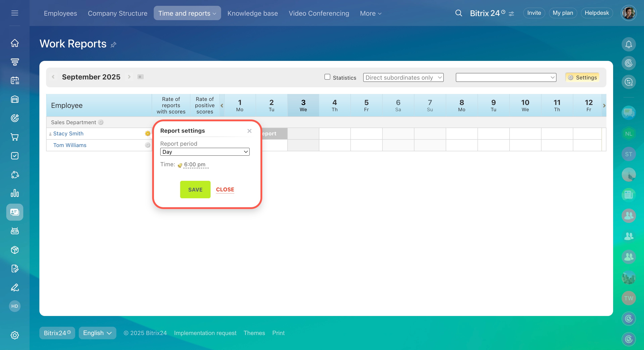Screen dimensions: 644x350
Task: Open the chat bubbles icon in the right panel
Action: point(629,113)
